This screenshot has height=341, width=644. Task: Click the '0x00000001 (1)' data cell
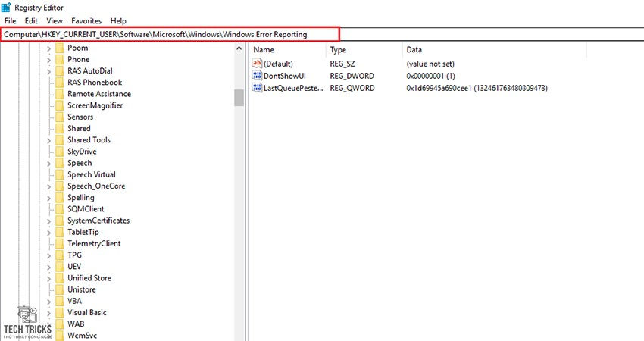(x=431, y=76)
